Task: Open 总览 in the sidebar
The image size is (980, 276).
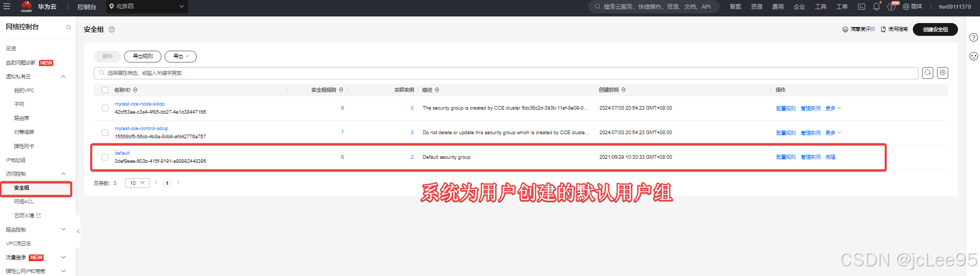Action: pos(11,49)
